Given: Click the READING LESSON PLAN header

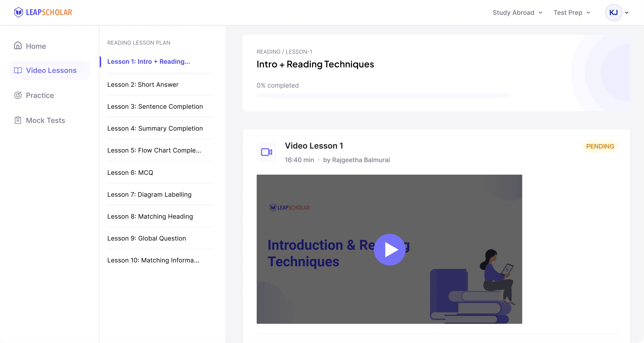Looking at the screenshot, I should 139,43.
